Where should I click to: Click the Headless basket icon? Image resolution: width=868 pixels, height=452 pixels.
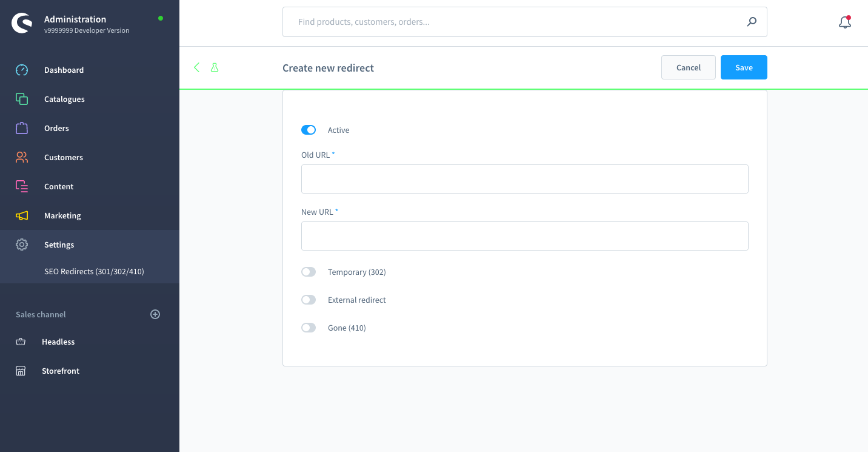pos(21,342)
